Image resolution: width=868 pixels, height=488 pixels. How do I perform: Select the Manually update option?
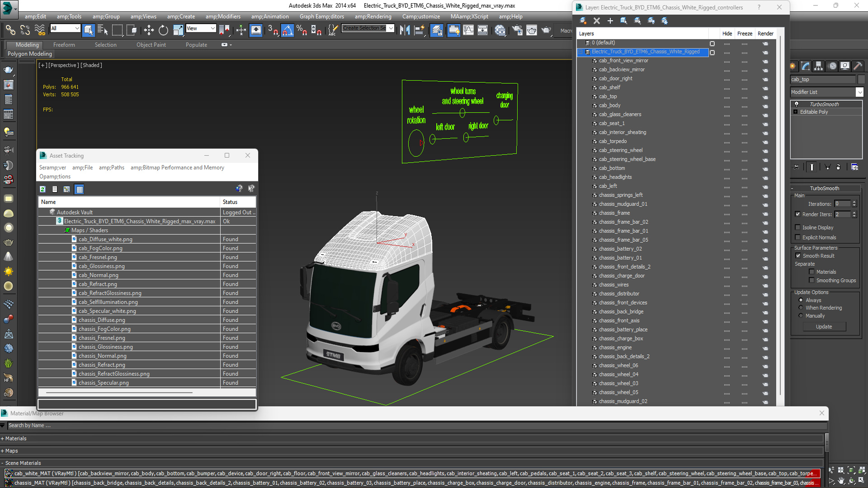[801, 316]
